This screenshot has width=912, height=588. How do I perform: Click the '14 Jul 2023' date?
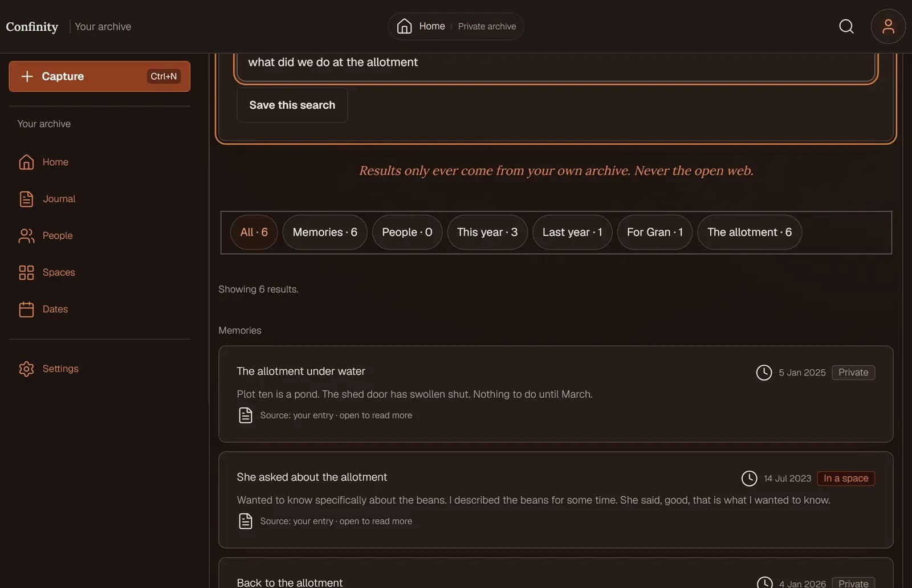[787, 479]
